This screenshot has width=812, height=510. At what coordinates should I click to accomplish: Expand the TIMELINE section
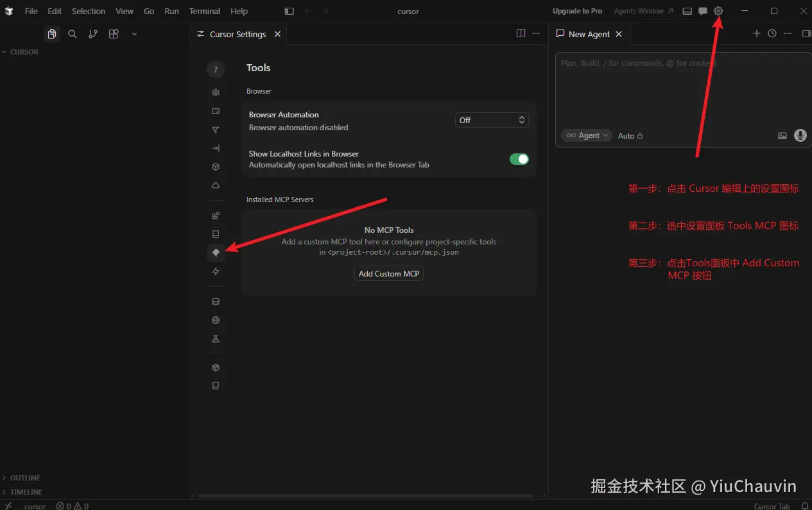[26, 492]
